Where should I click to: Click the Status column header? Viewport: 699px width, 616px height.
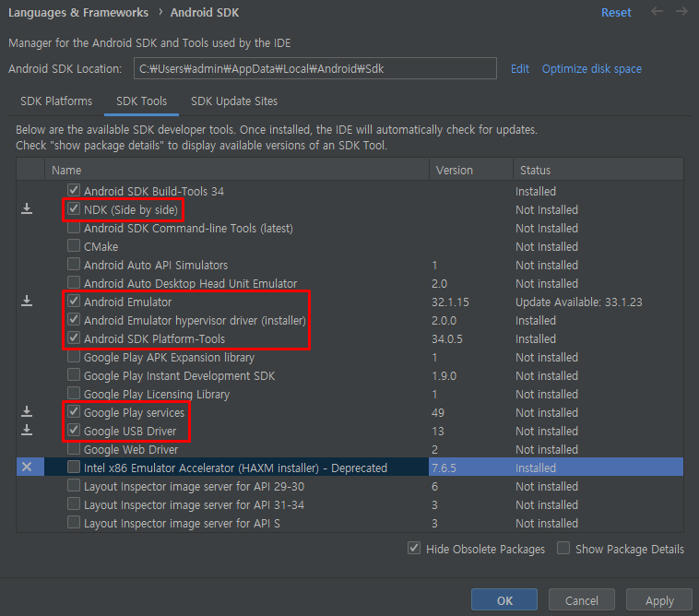[x=598, y=170]
